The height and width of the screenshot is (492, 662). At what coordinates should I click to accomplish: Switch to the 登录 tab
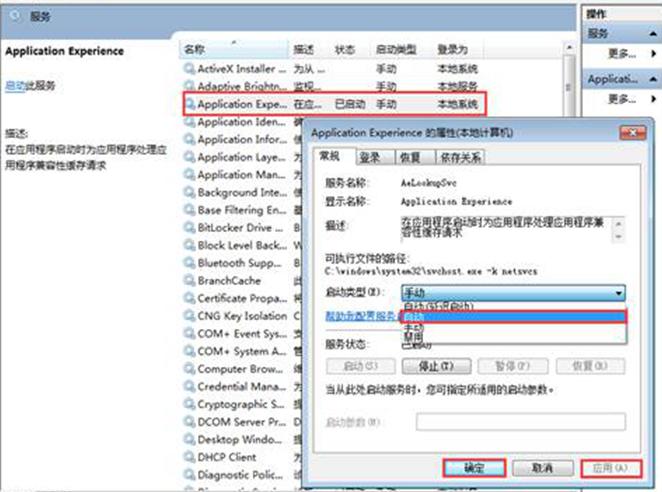click(369, 157)
